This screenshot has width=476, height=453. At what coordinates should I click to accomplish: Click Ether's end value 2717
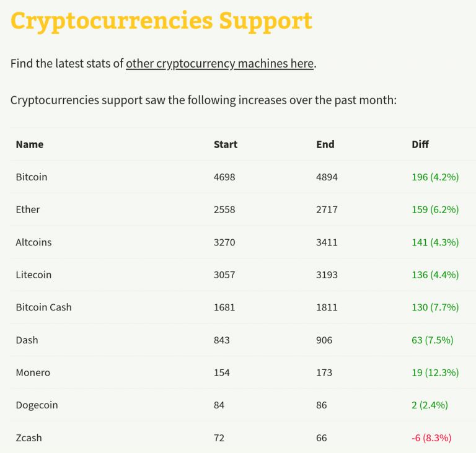pos(327,209)
